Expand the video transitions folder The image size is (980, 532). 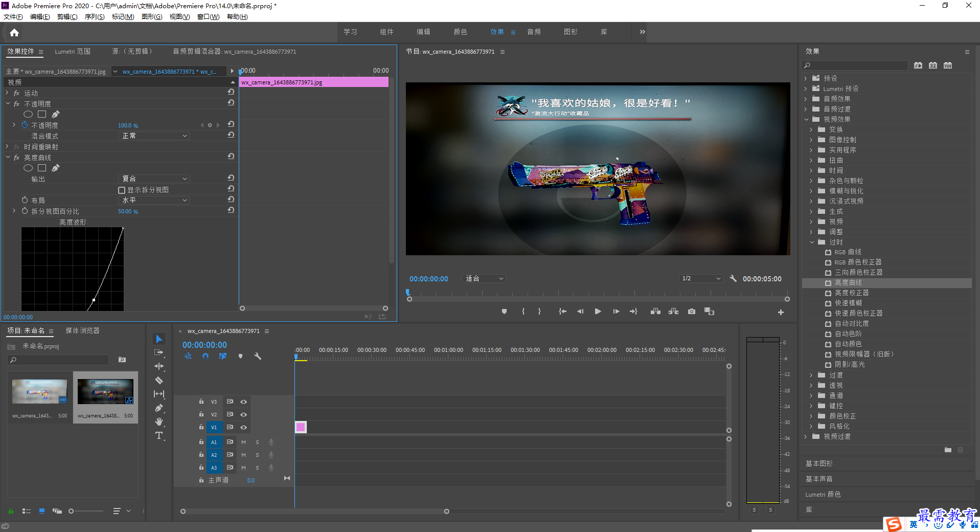pyautogui.click(x=806, y=436)
